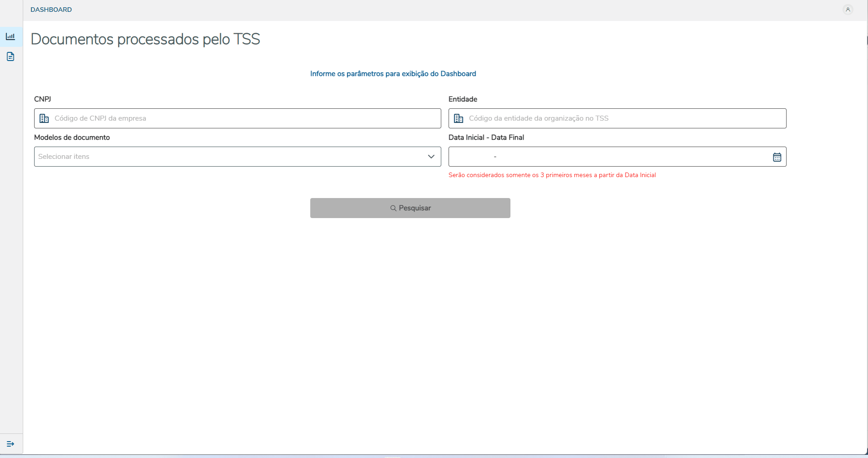Open the date range calendar icon

(777, 157)
